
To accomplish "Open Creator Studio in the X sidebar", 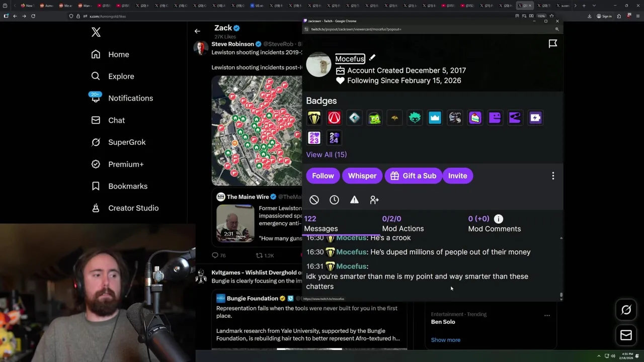I will tap(125, 208).
